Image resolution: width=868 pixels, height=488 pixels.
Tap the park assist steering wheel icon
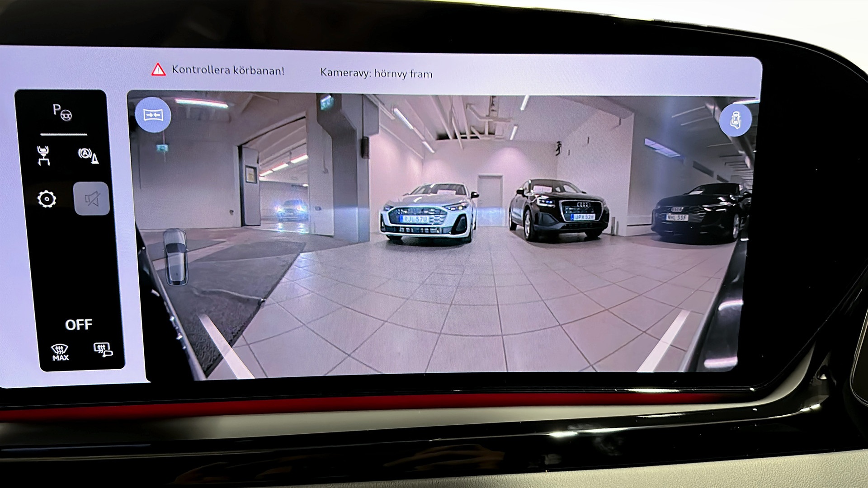click(62, 112)
